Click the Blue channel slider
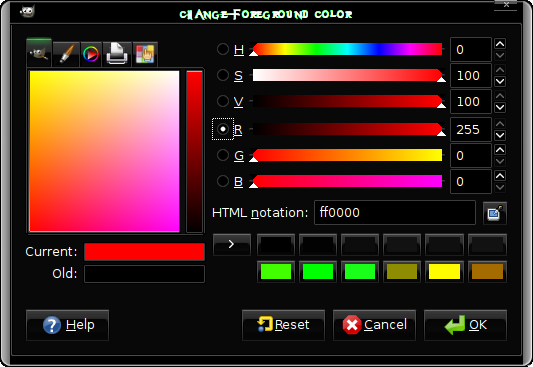Screen dimensions: 533x367 pos(347,181)
